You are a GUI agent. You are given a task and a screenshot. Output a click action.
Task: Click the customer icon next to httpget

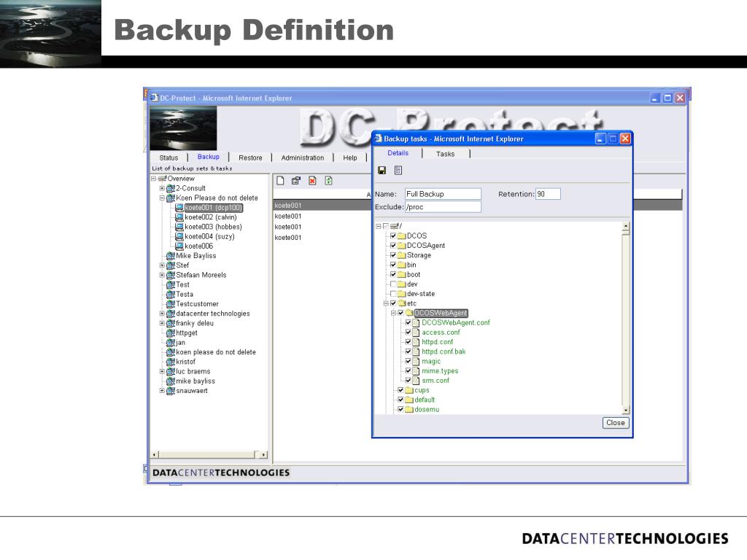pos(171,332)
